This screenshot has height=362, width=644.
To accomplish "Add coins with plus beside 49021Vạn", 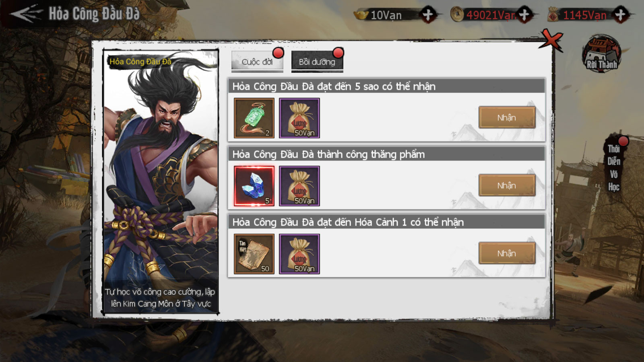I will tap(524, 15).
